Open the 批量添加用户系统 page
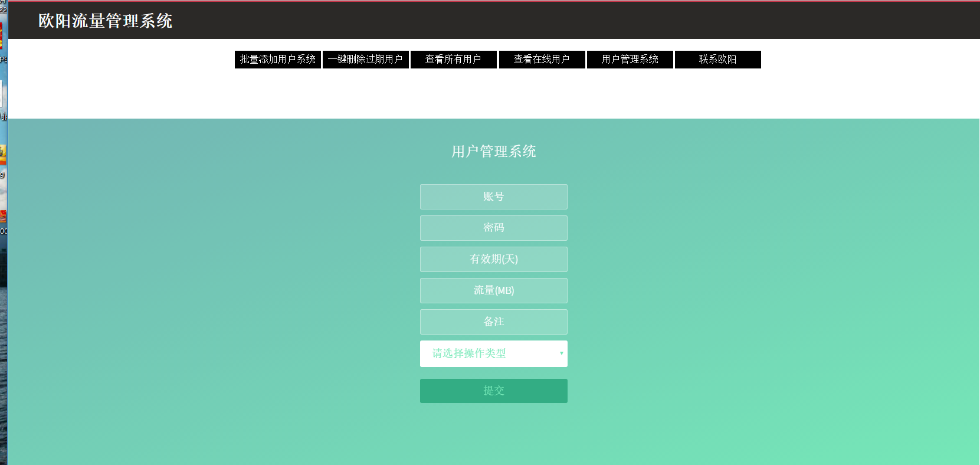This screenshot has width=980, height=465. tap(277, 60)
